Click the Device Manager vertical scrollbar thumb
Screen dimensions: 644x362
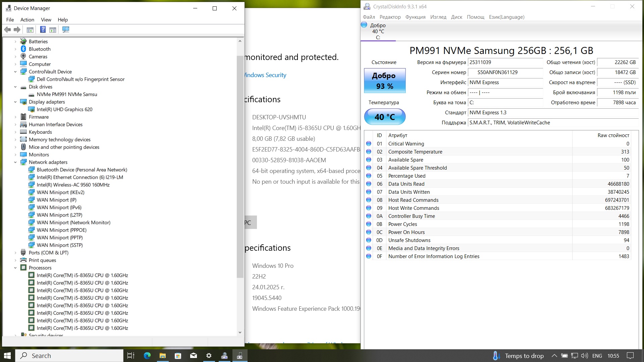pyautogui.click(x=240, y=167)
